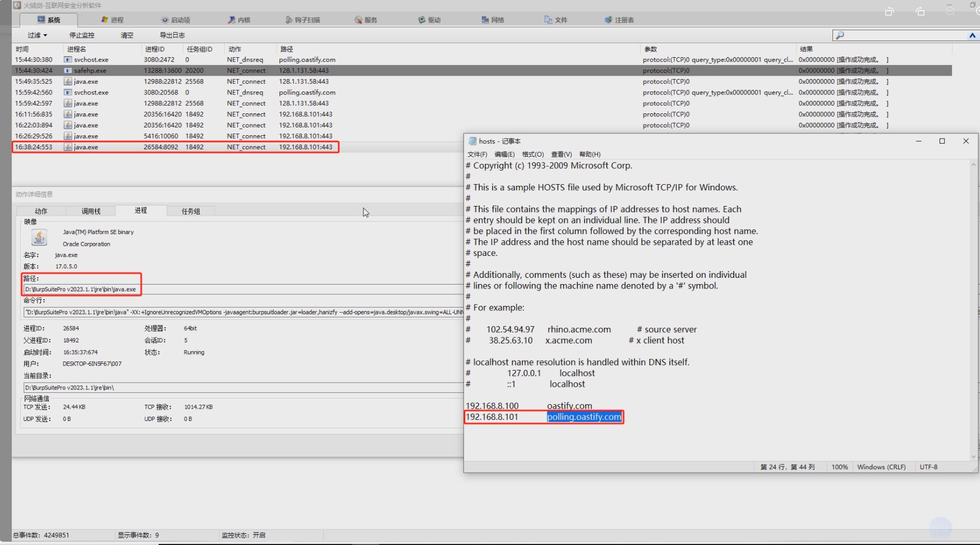Open the 编辑(E) menu in Notepad
The width and height of the screenshot is (980, 545).
point(504,154)
